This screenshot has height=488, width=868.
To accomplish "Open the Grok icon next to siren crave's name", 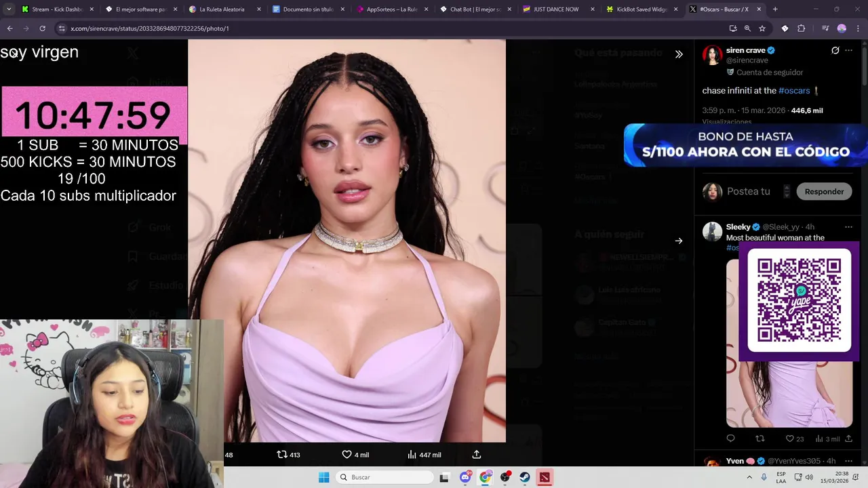I will pyautogui.click(x=835, y=50).
